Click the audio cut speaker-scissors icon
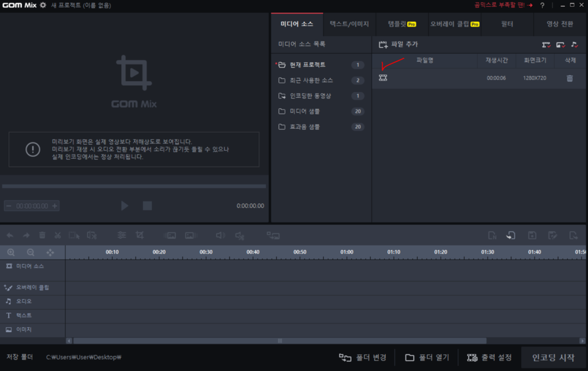This screenshot has height=371, width=588. click(x=240, y=235)
